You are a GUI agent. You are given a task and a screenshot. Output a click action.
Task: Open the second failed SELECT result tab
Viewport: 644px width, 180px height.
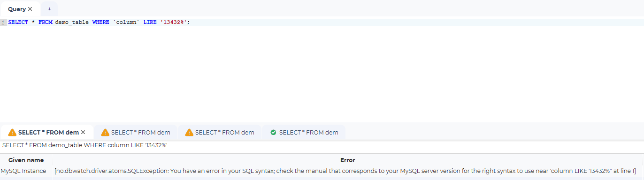click(x=136, y=132)
